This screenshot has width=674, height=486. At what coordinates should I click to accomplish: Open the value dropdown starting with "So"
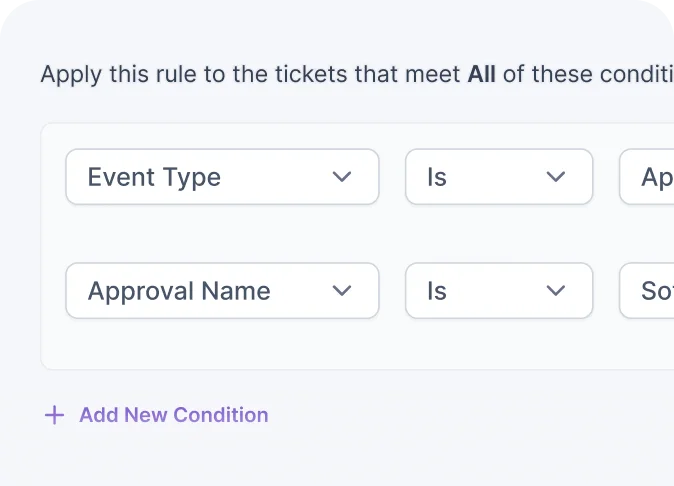point(648,291)
